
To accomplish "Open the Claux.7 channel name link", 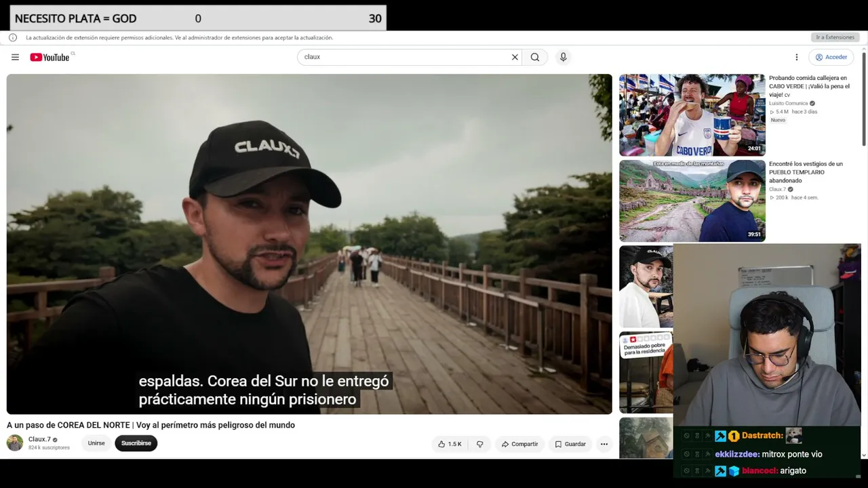I will click(x=39, y=440).
